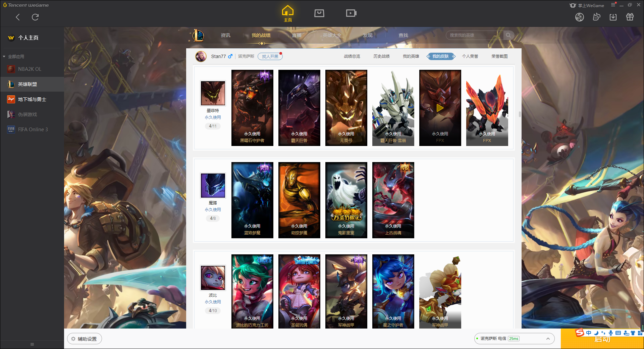
Task: Click the Sogou soft keyboard icon
Action: pos(618,333)
